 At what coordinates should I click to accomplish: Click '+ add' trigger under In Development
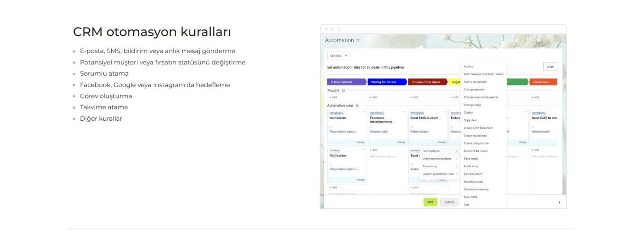333,97
